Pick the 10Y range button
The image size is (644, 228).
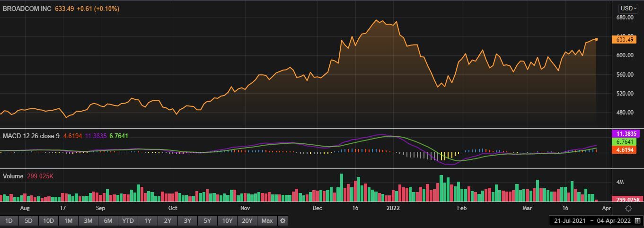(x=227, y=220)
